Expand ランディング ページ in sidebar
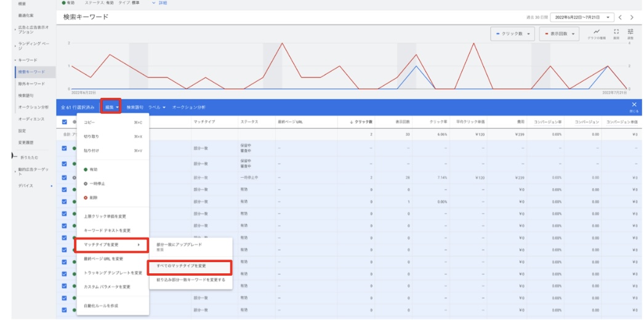644x320 pixels. (15, 46)
